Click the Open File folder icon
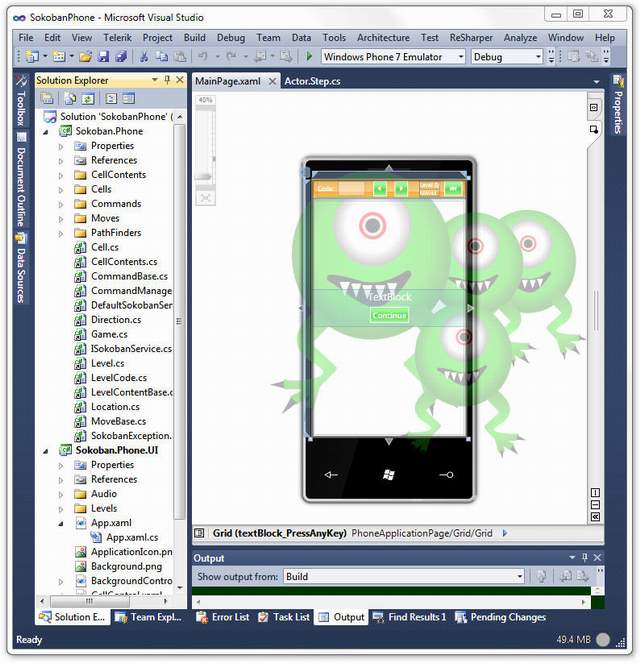 click(x=85, y=56)
